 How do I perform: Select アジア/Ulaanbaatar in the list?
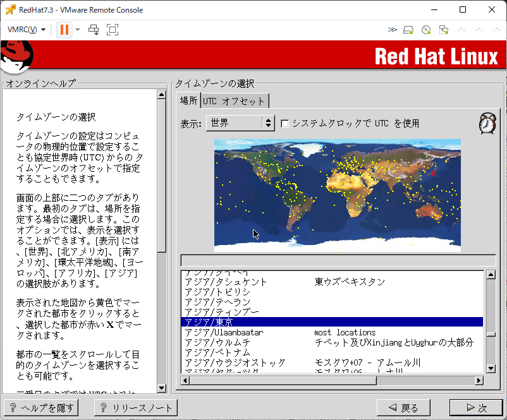pyautogui.click(x=332, y=332)
